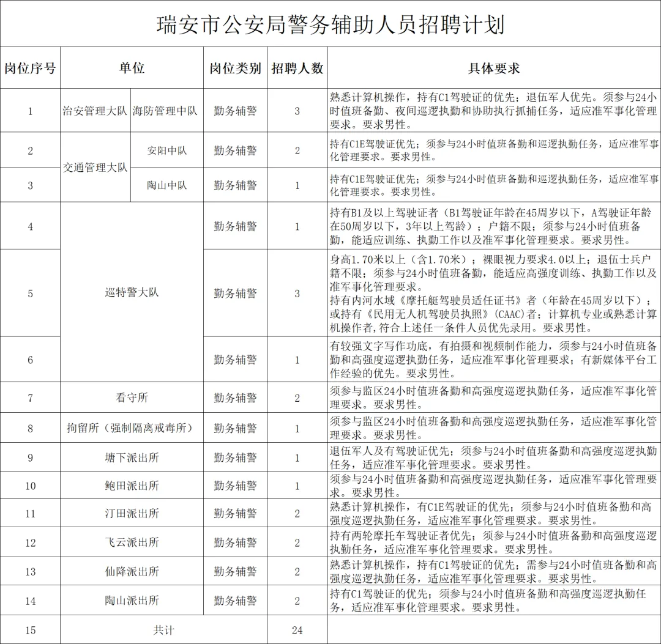The width and height of the screenshot is (661, 644).
Task: Select the 飞云派出所 cell
Action: coord(132,542)
